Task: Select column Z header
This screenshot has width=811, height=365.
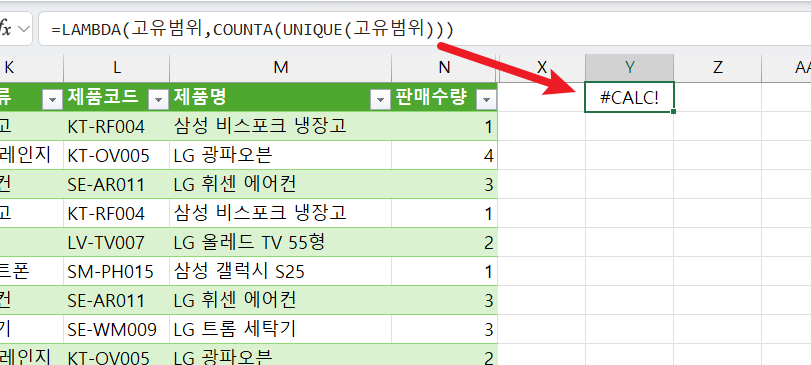Action: pos(717,67)
